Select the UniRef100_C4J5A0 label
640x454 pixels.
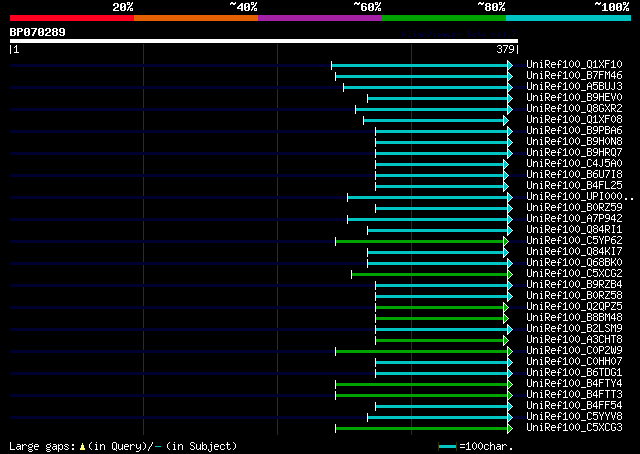pos(574,164)
